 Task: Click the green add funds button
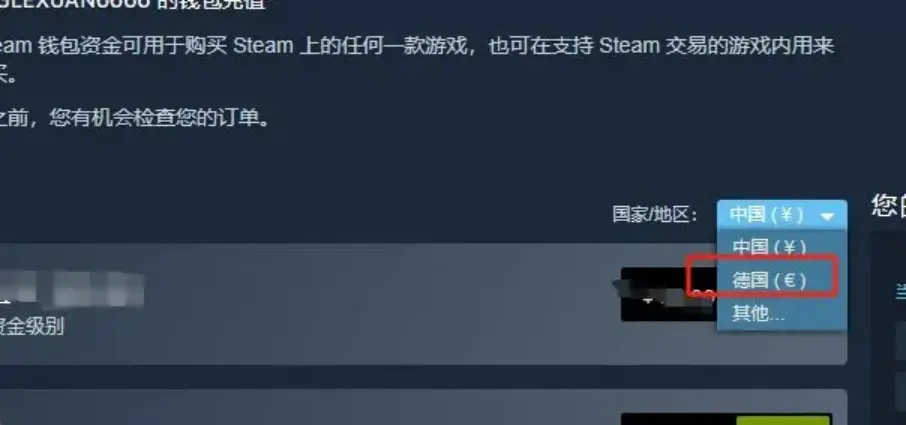coord(784,420)
